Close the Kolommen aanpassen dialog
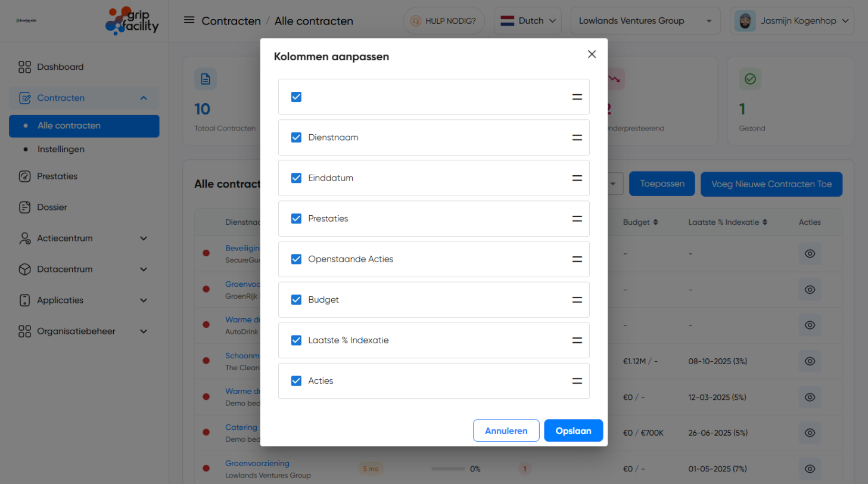This screenshot has width=868, height=484. pos(592,54)
